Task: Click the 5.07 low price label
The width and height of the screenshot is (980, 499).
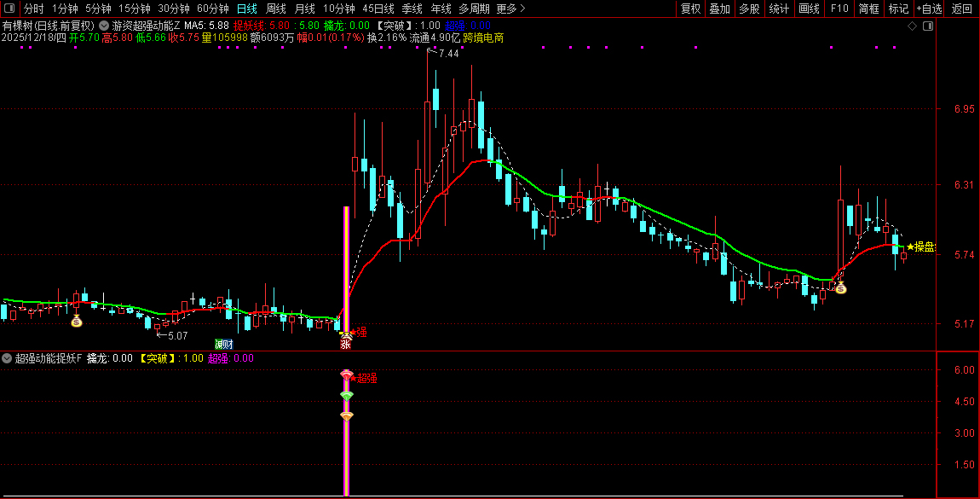Action: tap(177, 336)
